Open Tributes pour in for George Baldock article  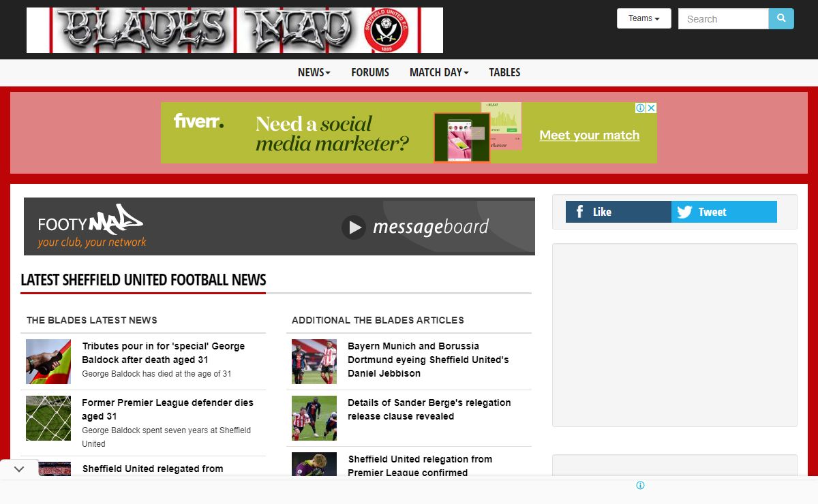click(163, 353)
